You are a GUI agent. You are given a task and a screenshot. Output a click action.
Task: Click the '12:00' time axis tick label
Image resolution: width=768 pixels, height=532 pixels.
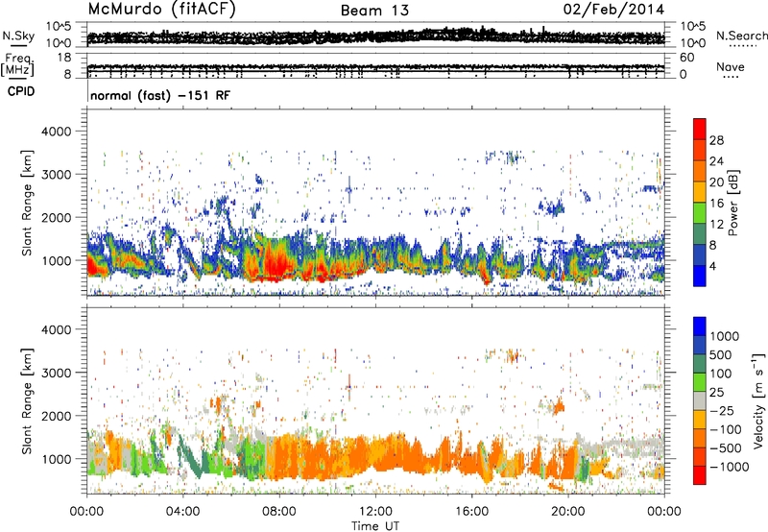(x=375, y=512)
